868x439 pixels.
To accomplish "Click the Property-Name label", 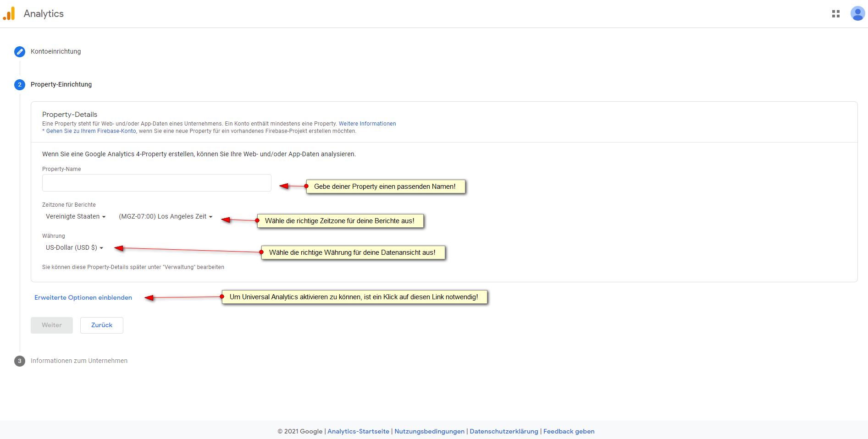I will tap(61, 169).
